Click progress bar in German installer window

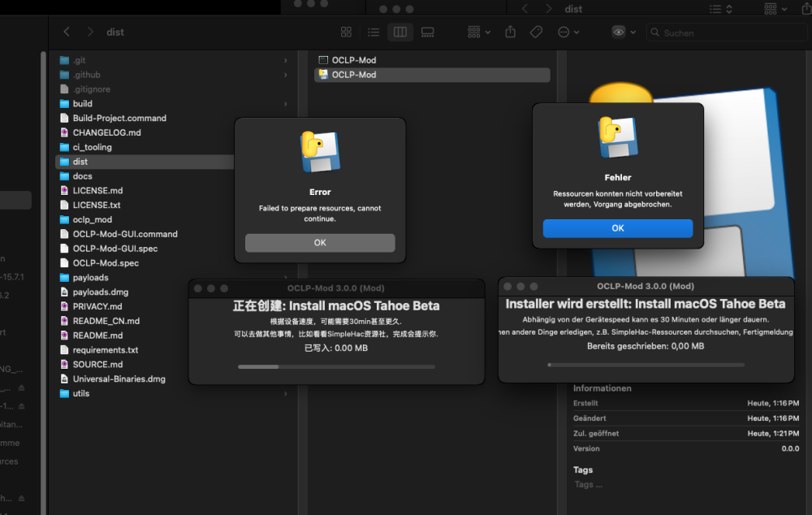(646, 365)
